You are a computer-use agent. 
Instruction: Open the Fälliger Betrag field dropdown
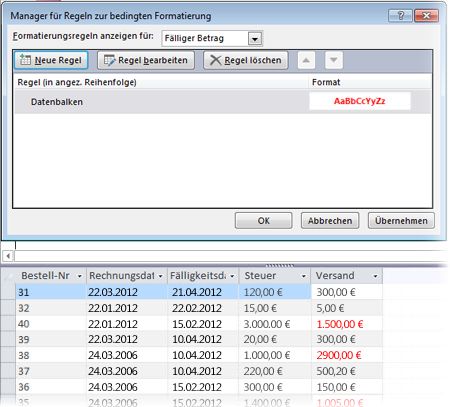(255, 39)
